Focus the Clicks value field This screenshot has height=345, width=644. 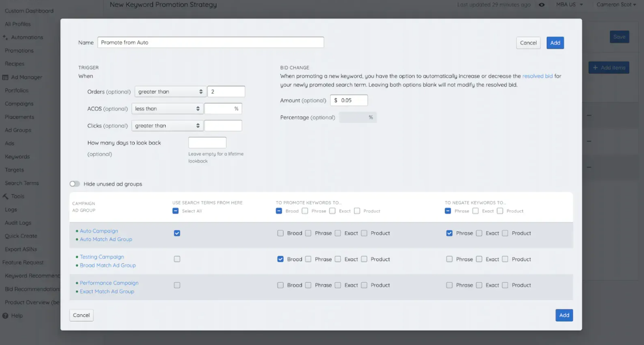223,126
